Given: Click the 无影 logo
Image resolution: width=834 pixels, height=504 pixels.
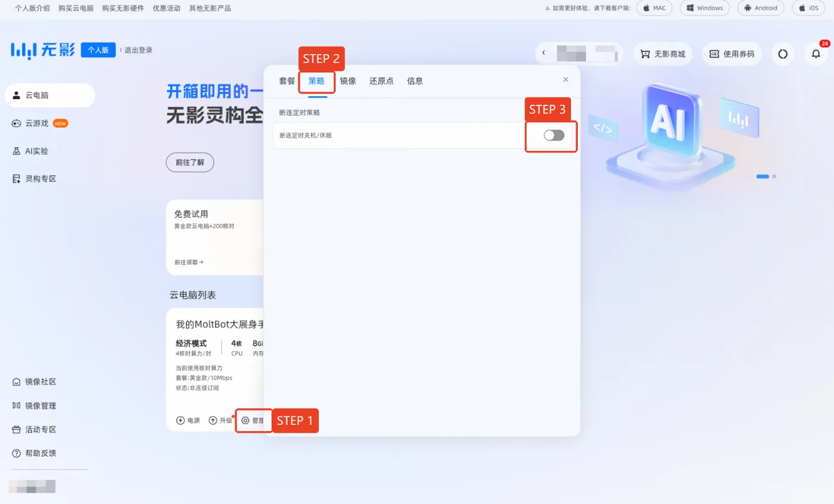Looking at the screenshot, I should coord(43,51).
